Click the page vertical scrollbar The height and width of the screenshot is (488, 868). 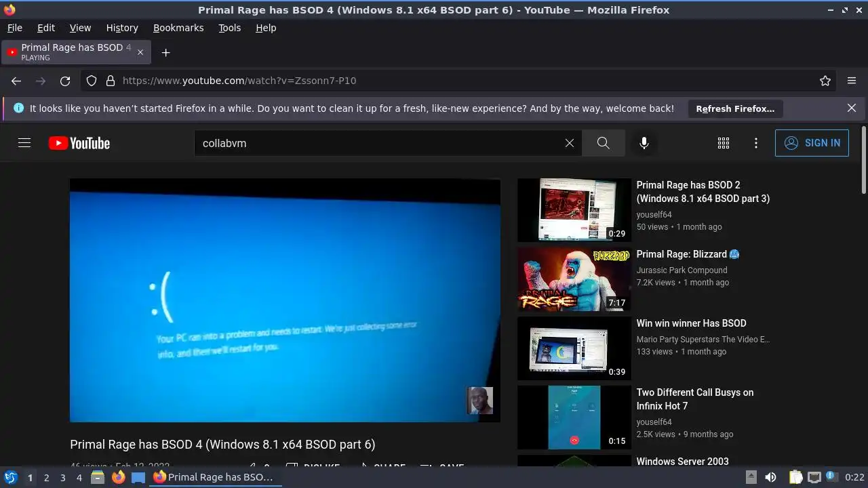(x=863, y=160)
